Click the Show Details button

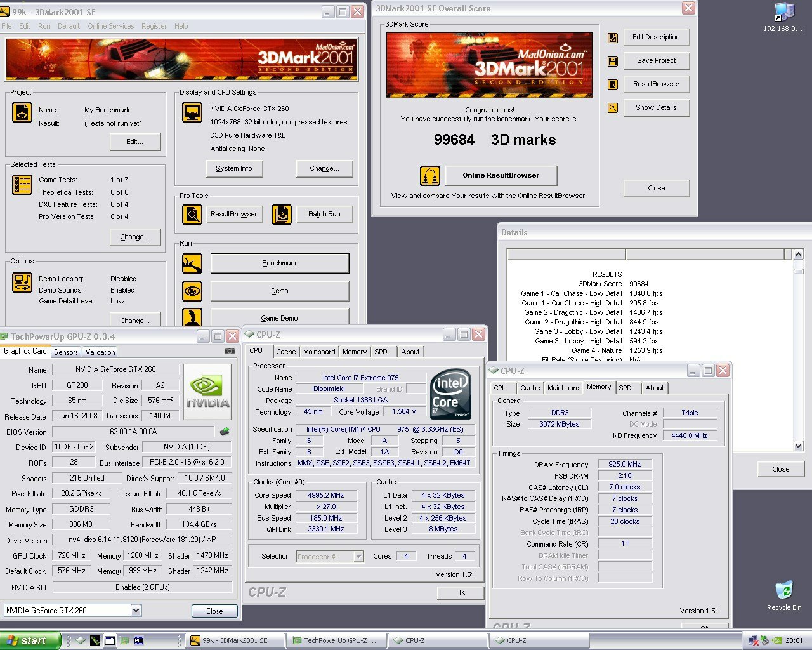[x=656, y=108]
